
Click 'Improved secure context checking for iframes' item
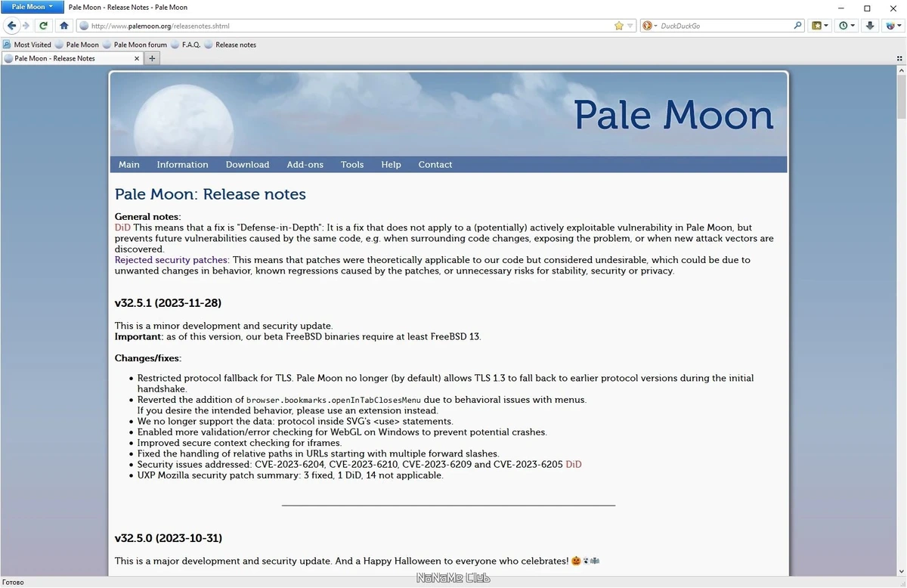(x=240, y=443)
